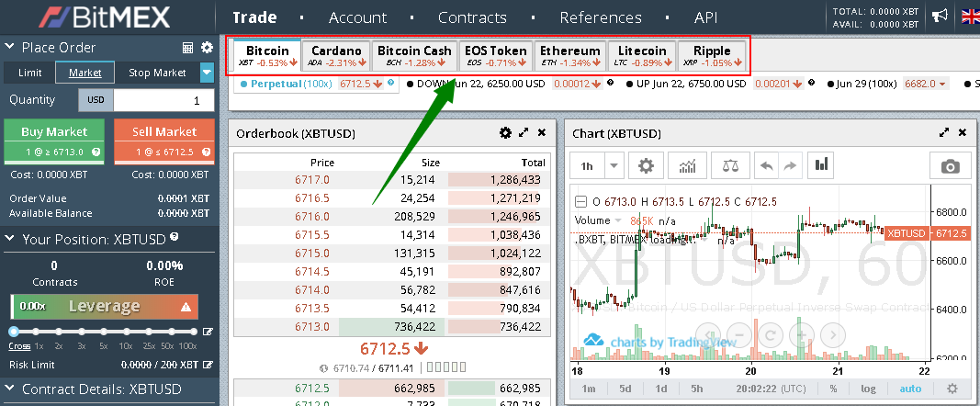The image size is (980, 406).
Task: Zoom out the chart with minus button
Action: point(738,334)
